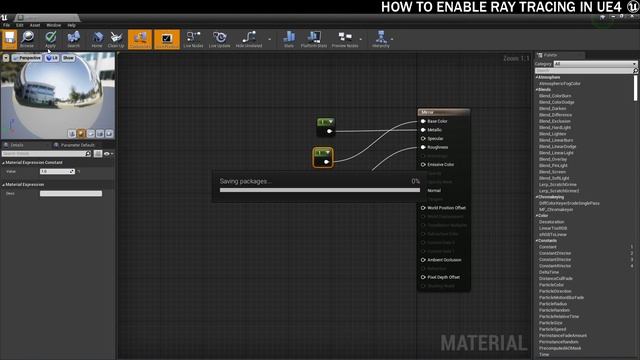Open the Edit menu
The height and width of the screenshot is (360, 640).
[20, 25]
